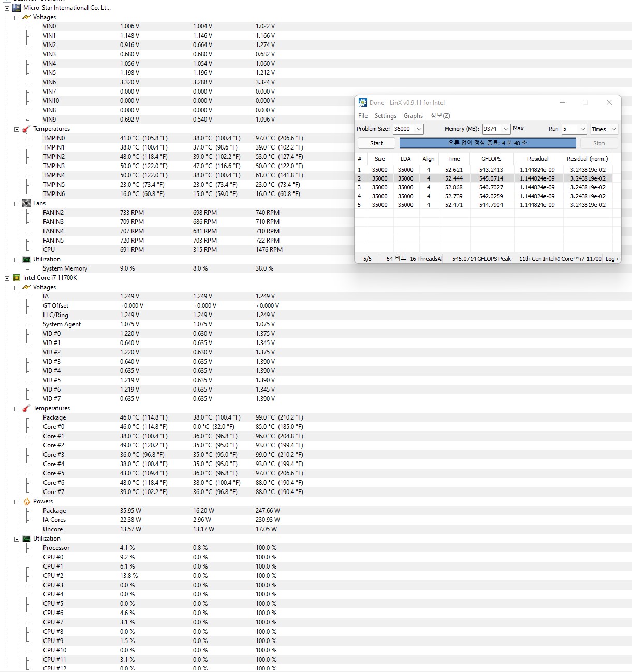Click the Powers flame icon
Image resolution: width=632 pixels, height=672 pixels.
pos(26,501)
